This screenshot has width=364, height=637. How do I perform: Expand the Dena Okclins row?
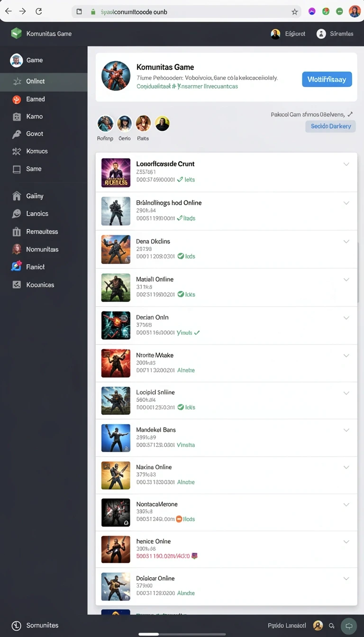(x=346, y=241)
